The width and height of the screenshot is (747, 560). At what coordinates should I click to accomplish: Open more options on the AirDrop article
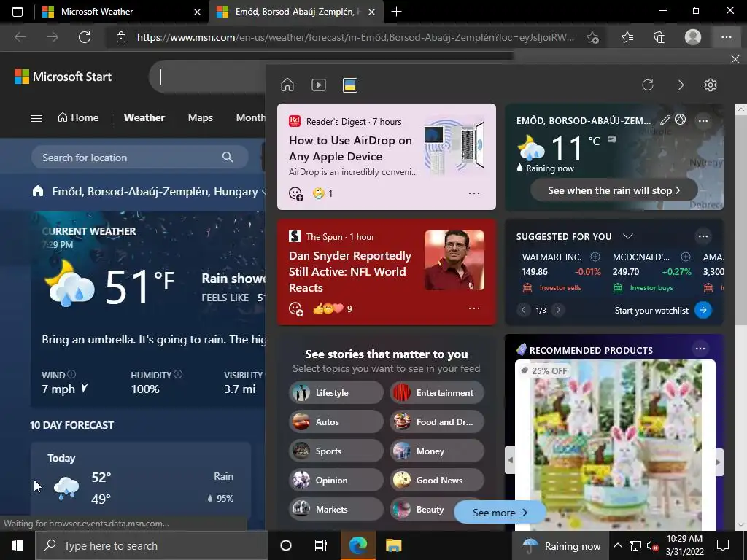(474, 192)
